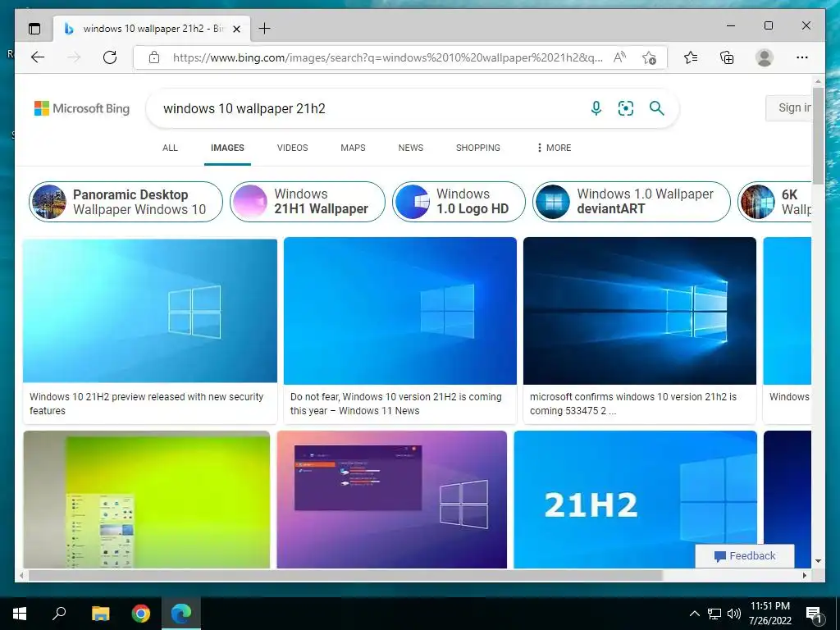Select the '6K' wallpaper suggestion chip
Image resolution: width=840 pixels, height=630 pixels.
point(774,202)
